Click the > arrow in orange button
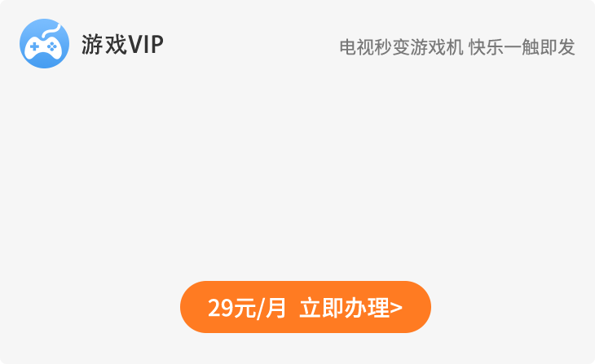The height and width of the screenshot is (364, 595). click(396, 308)
